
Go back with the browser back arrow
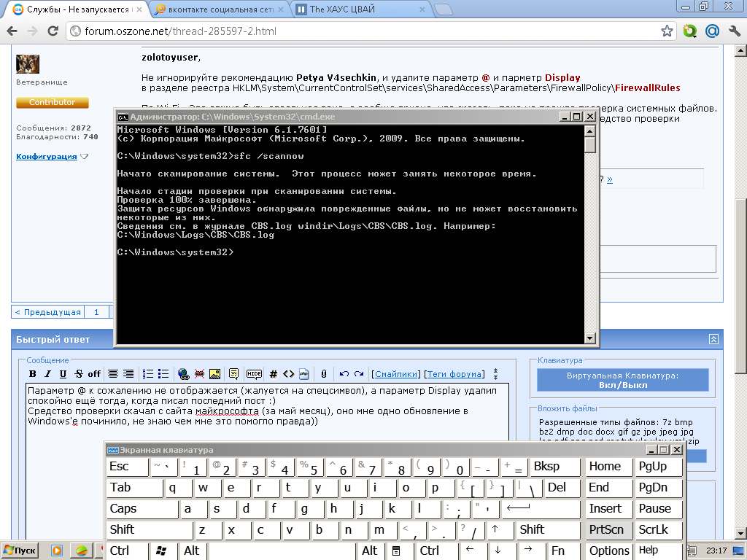pyautogui.click(x=12, y=31)
